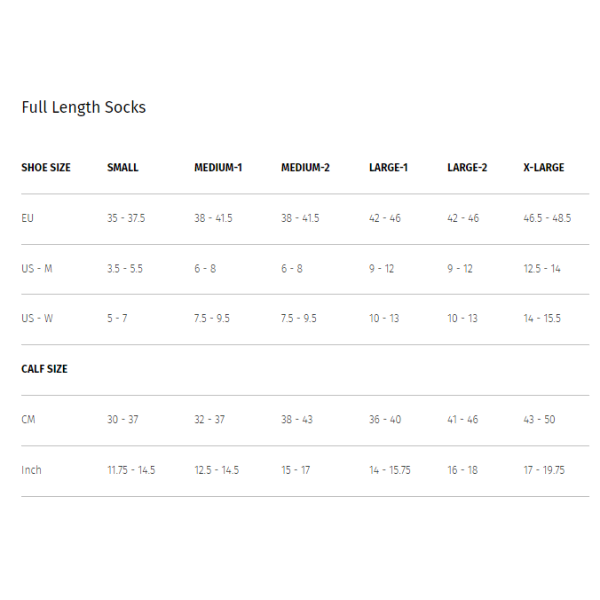600x600 pixels.
Task: Click the Full Length Socks heading
Action: click(83, 108)
